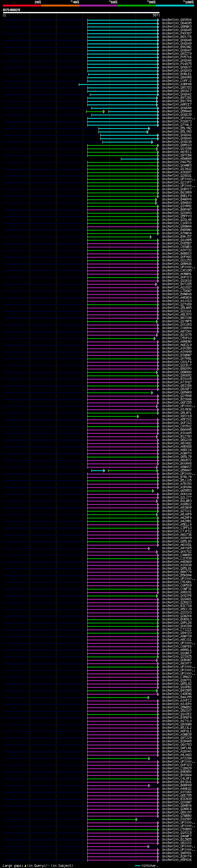197x868 pixels.
Task: Select UniRef100_A7HWS4 label
Action: tap(177, 233)
